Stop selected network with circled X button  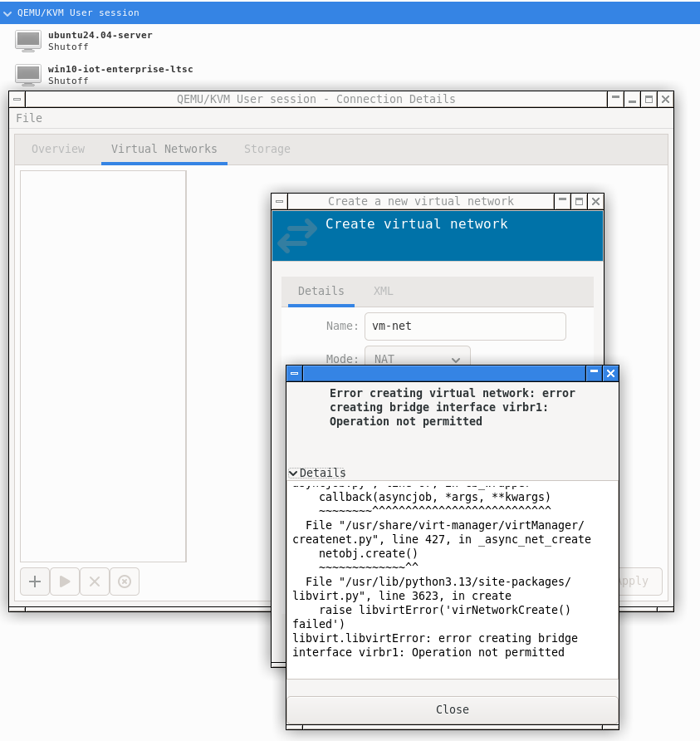tap(125, 582)
